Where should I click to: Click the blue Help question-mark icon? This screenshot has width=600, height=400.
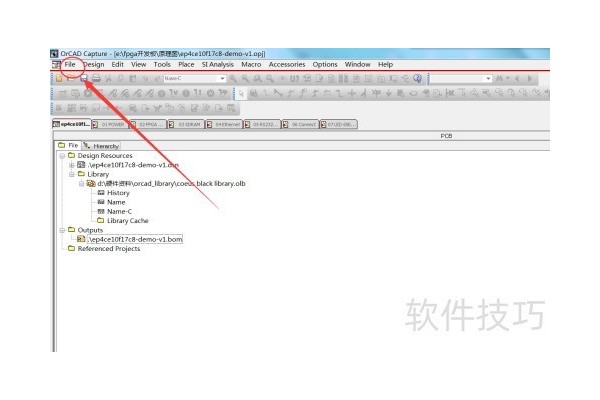coord(417,78)
